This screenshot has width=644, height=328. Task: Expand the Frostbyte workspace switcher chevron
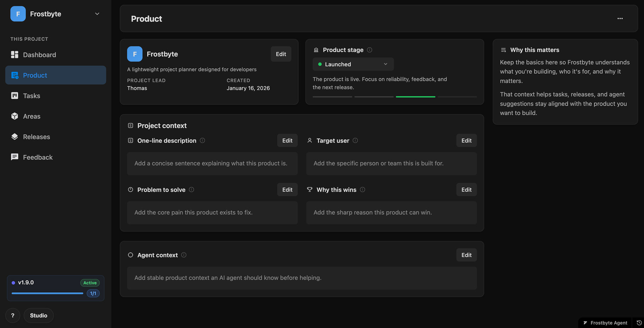coord(97,14)
